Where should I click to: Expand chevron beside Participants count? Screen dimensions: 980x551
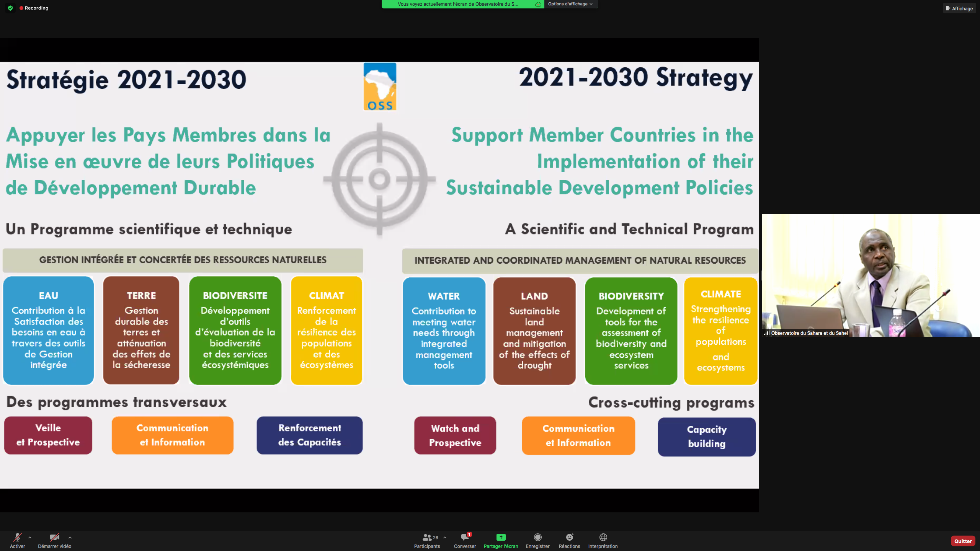[444, 537]
